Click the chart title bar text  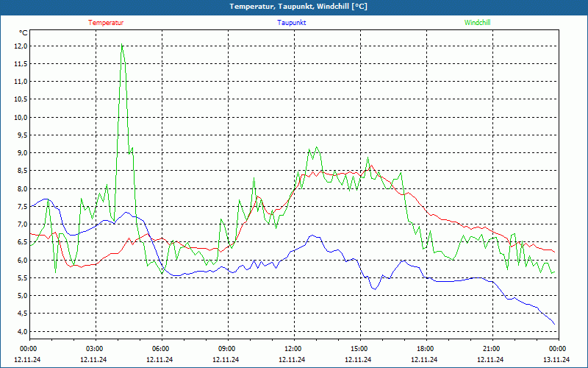point(298,7)
